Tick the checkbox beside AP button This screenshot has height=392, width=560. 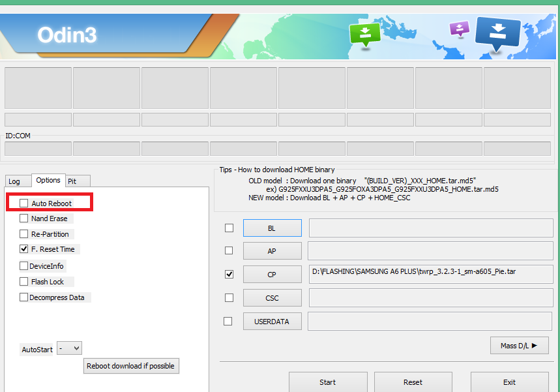point(229,251)
